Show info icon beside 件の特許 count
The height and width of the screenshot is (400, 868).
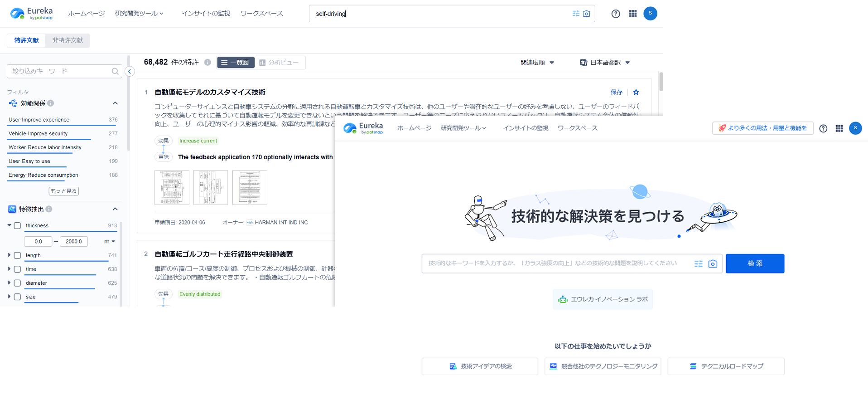pyautogui.click(x=207, y=63)
